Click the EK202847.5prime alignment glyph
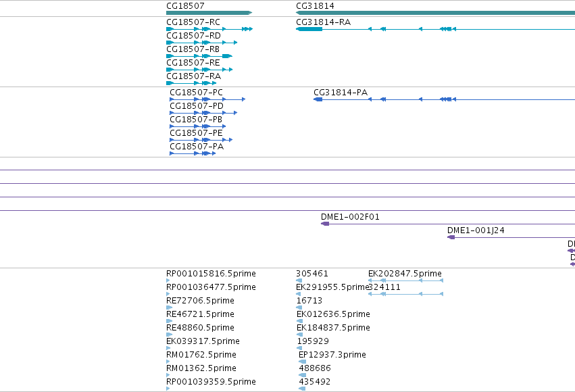The width and height of the screenshot is (575, 392). (405, 280)
